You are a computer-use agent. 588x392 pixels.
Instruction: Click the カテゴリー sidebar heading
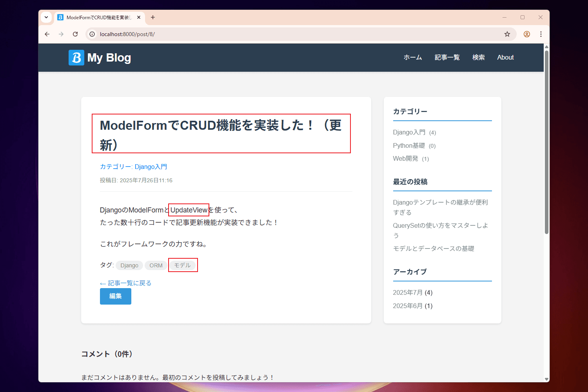tap(410, 112)
